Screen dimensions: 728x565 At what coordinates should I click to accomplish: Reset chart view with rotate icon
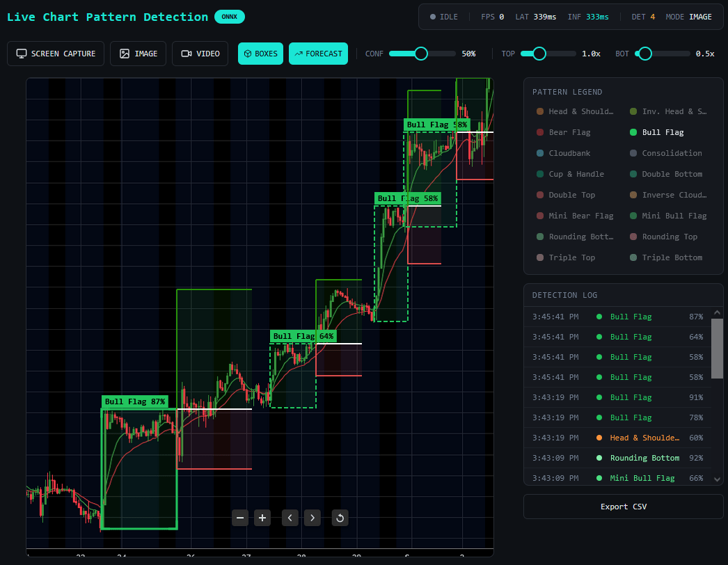(340, 518)
